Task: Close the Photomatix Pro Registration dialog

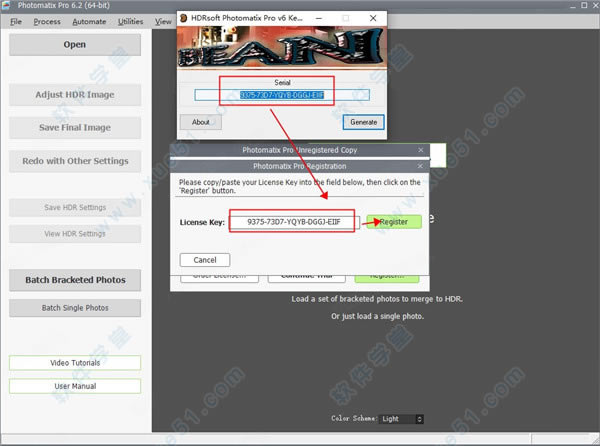Action: (420, 166)
